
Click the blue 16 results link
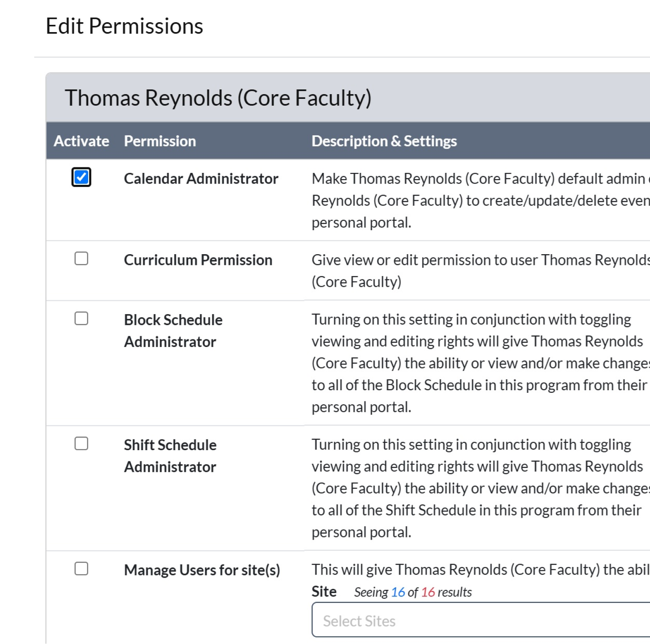(x=398, y=592)
